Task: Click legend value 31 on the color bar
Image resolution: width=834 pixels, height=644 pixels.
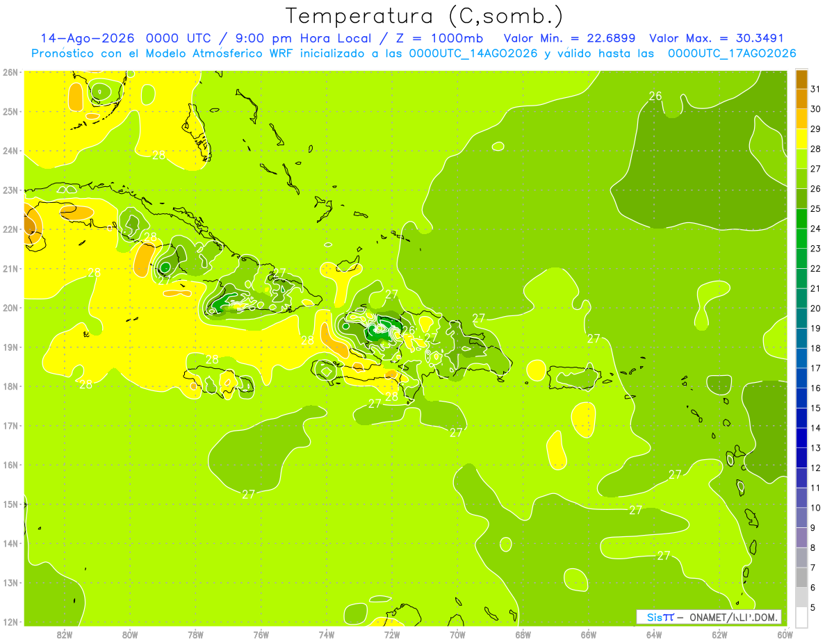Action: click(x=816, y=89)
